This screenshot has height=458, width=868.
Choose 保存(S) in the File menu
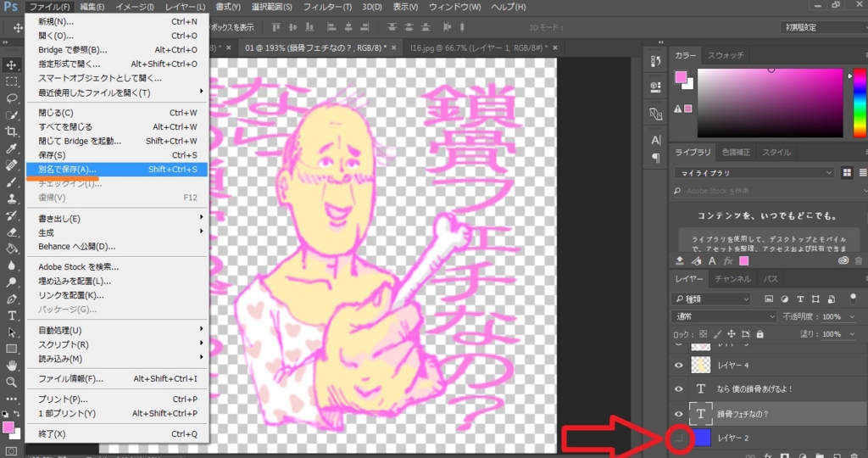[117, 155]
